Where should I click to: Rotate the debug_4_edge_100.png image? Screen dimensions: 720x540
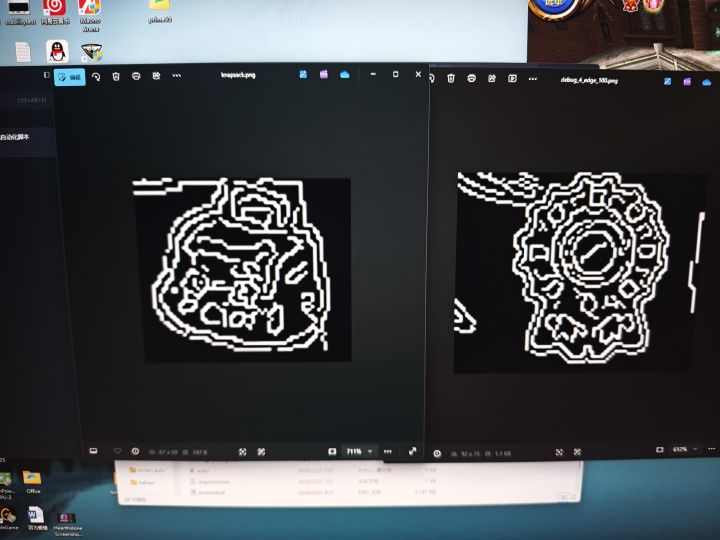click(x=432, y=78)
